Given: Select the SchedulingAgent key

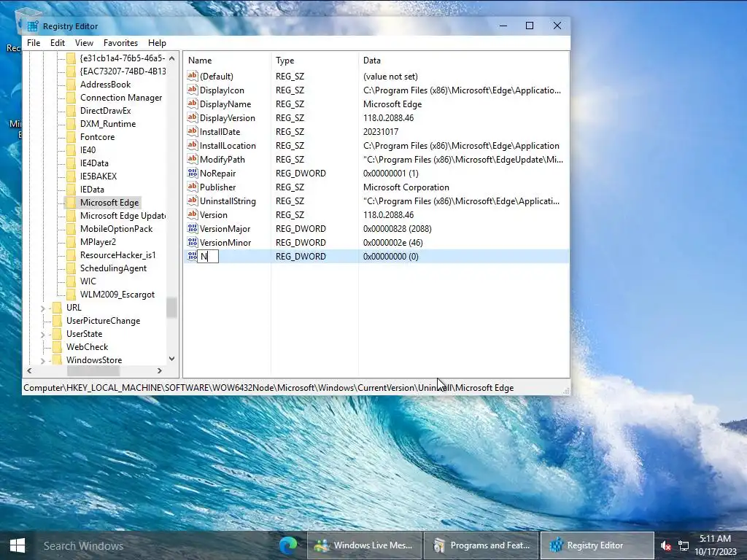Looking at the screenshot, I should click(x=113, y=268).
